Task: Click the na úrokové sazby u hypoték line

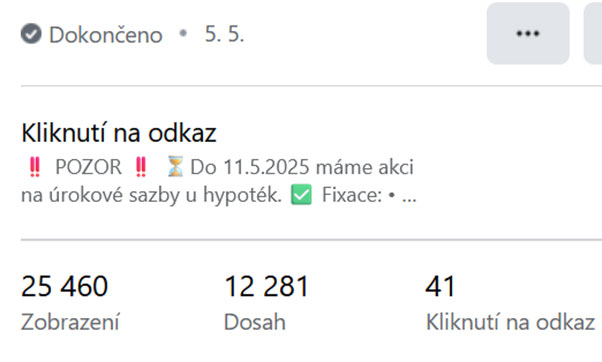Action: (x=151, y=195)
